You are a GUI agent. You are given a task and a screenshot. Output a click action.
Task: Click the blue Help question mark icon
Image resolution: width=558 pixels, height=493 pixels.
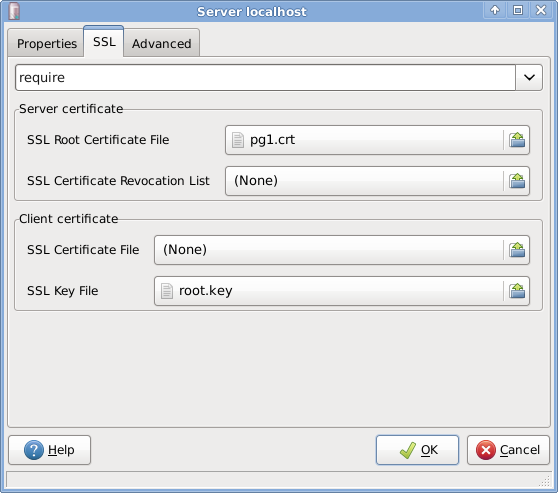coord(34,450)
